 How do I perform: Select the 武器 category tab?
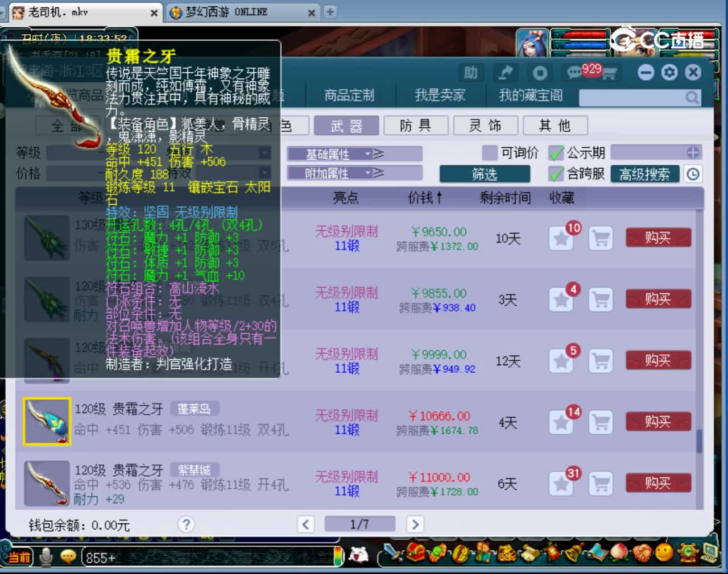click(x=346, y=126)
